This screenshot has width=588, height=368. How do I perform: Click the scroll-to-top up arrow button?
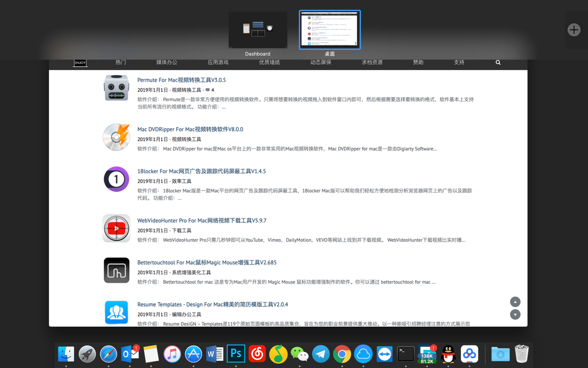click(515, 302)
